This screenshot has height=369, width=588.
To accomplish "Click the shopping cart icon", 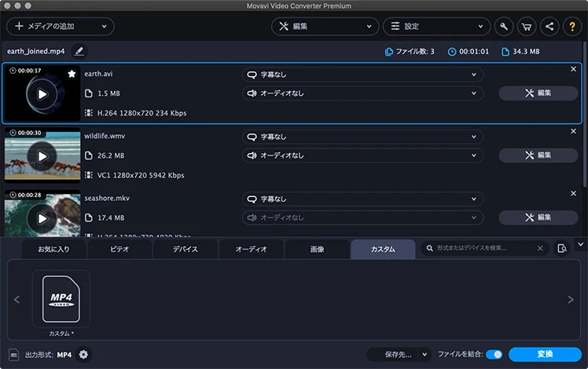I will pos(527,27).
